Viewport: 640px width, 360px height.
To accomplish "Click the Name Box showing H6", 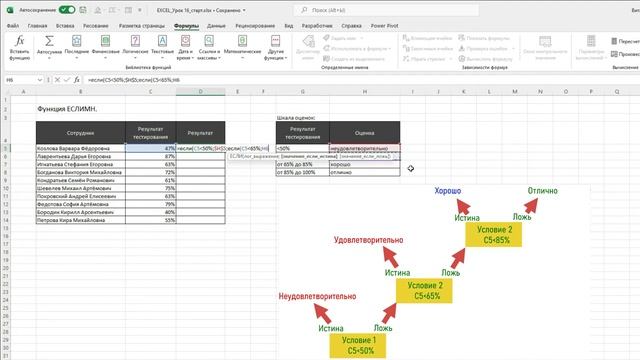I will tap(20, 80).
